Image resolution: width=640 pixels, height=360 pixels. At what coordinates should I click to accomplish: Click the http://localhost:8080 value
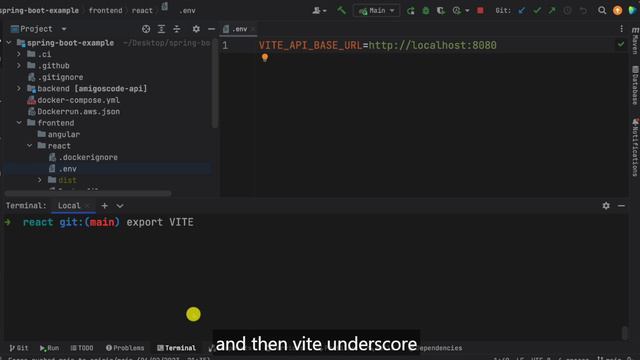(x=433, y=45)
